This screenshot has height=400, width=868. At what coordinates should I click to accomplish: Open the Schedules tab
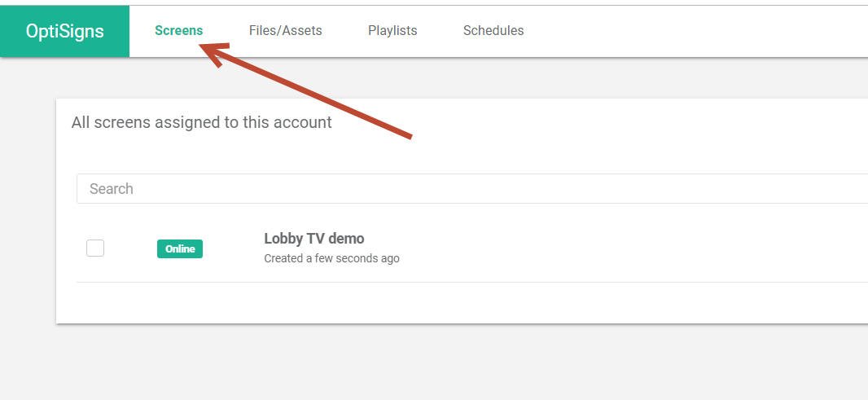point(493,30)
